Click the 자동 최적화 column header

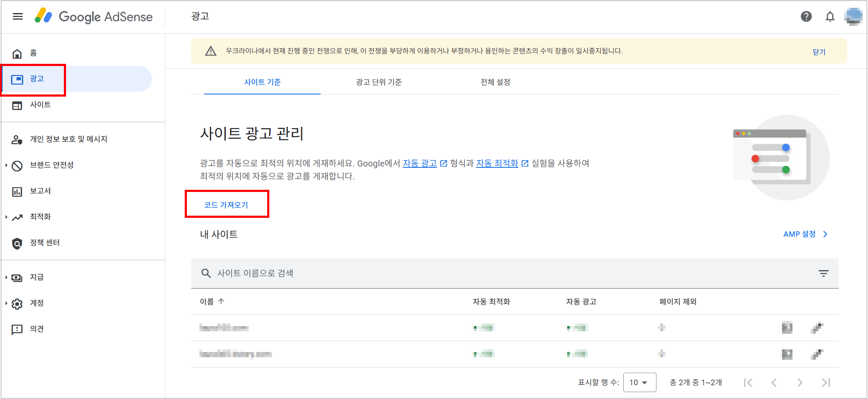491,302
